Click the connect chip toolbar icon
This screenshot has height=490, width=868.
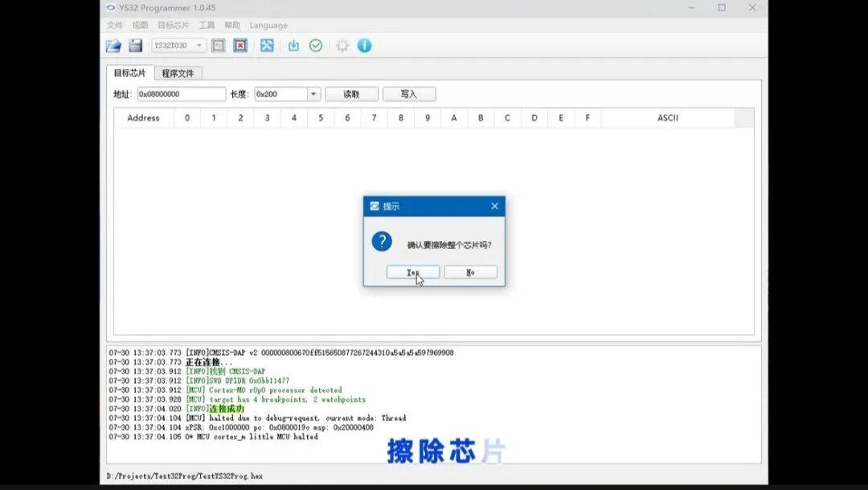pos(218,45)
